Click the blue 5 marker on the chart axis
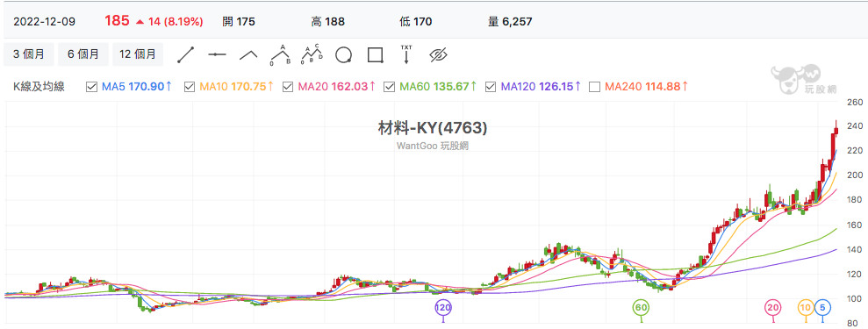This screenshot has height=329, width=868. coord(822,307)
